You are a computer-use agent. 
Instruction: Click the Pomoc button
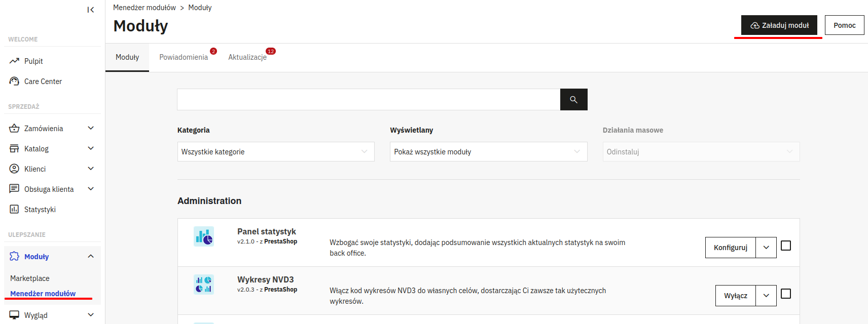point(844,25)
